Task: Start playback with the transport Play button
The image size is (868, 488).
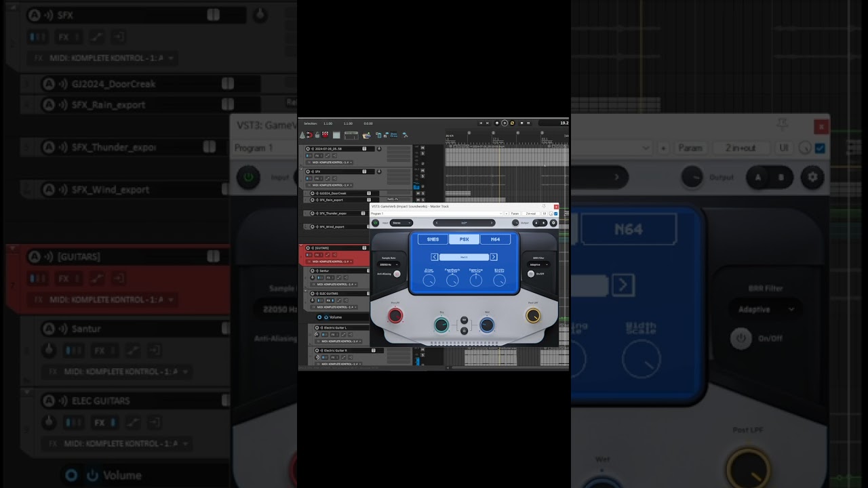Action: (x=505, y=123)
